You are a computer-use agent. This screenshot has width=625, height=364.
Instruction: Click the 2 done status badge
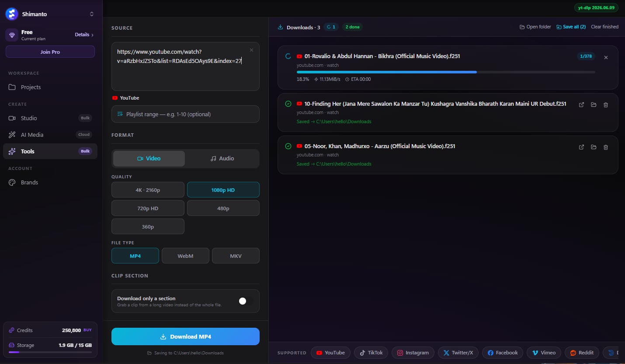pyautogui.click(x=352, y=27)
